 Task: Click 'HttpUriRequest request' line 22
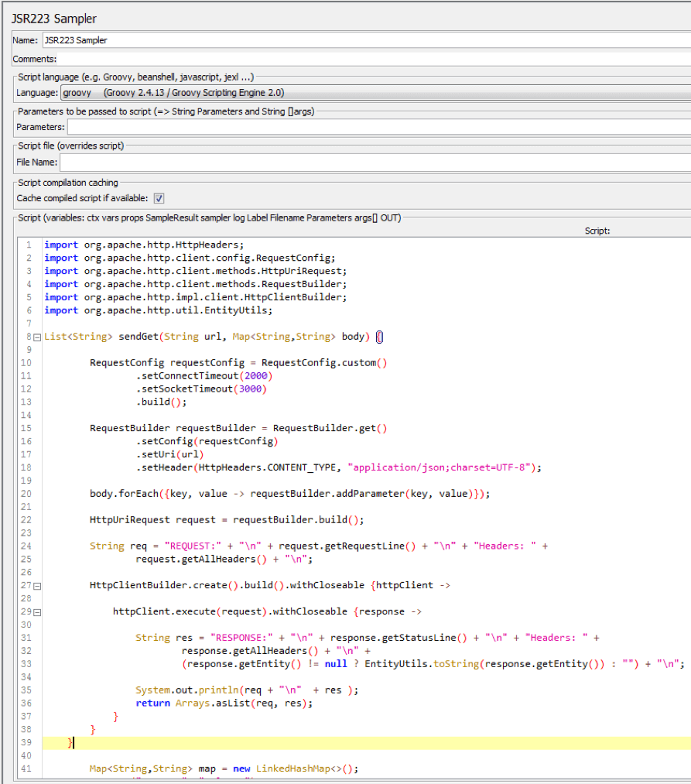227,519
